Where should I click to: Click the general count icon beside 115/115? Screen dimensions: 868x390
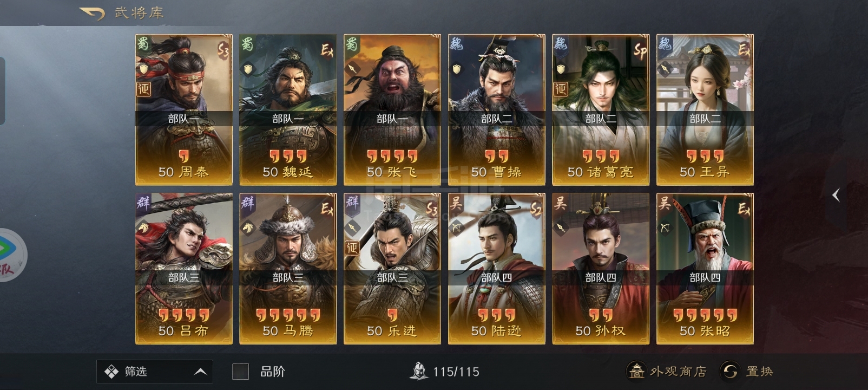[418, 371]
